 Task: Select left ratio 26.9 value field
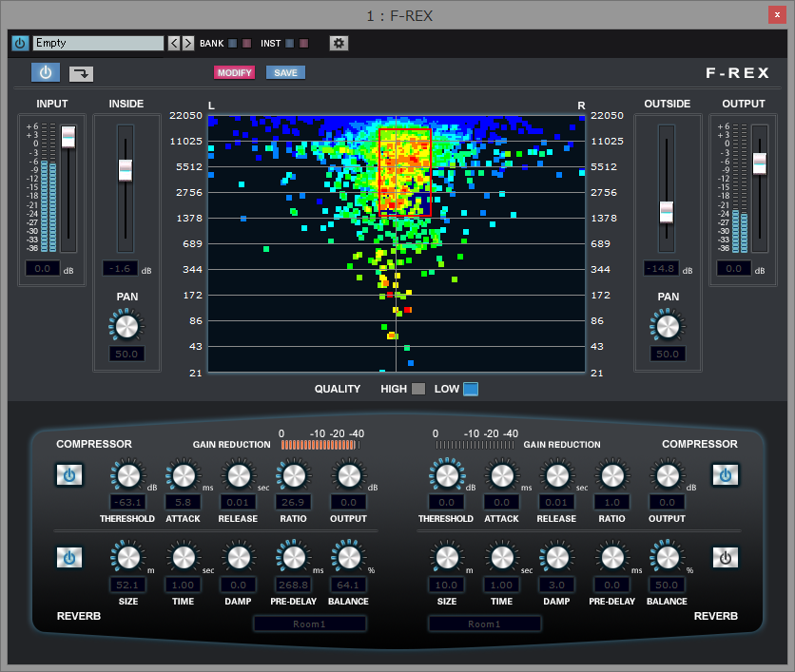click(x=293, y=502)
